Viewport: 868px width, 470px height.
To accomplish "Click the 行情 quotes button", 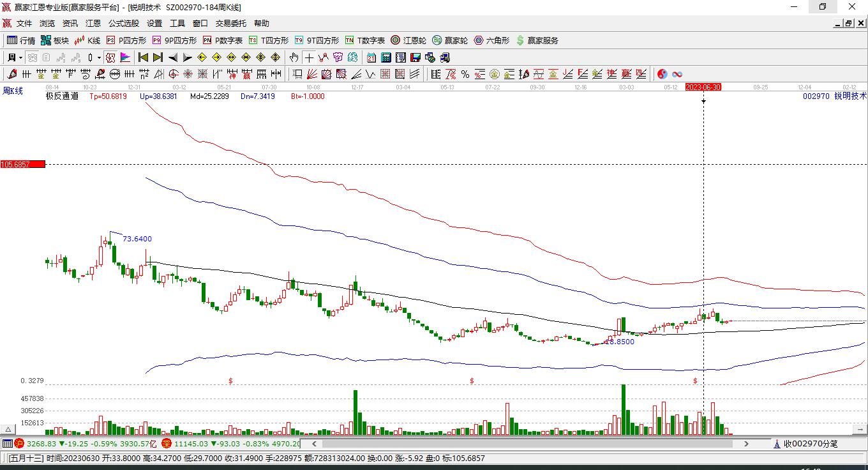I will click(x=21, y=40).
